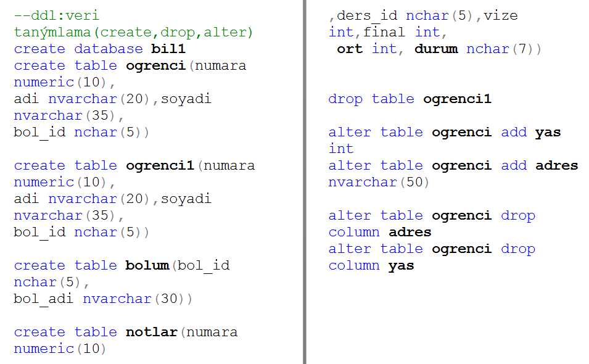Image resolution: width=589 pixels, height=364 pixels.
Task: Click the bold notlar table name
Action: click(151, 332)
